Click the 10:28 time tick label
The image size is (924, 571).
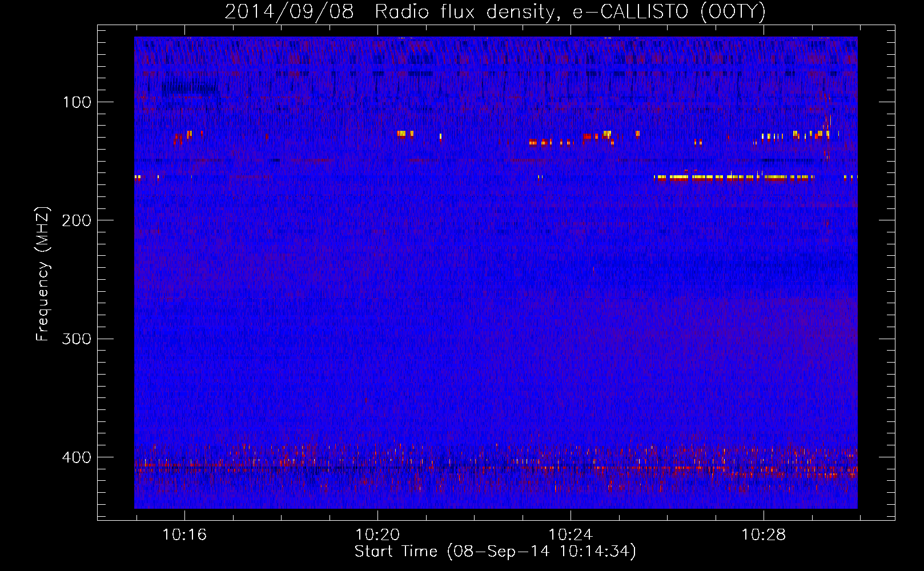pyautogui.click(x=764, y=535)
